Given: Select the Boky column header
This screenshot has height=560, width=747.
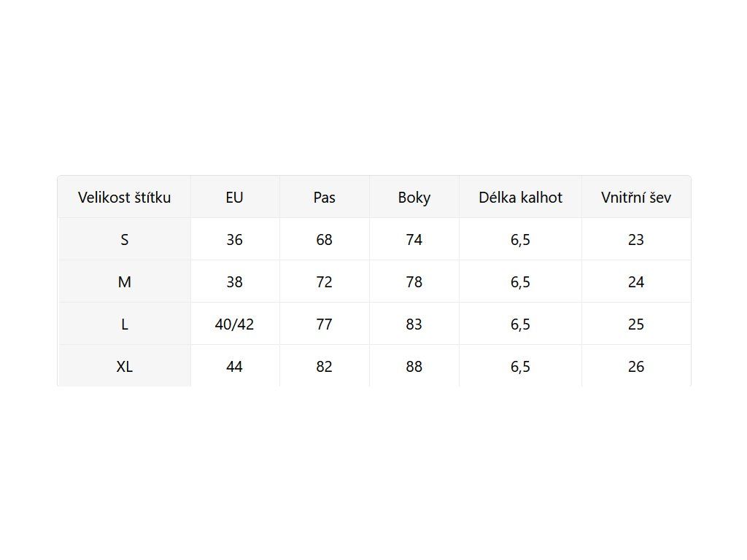Looking at the screenshot, I should pyautogui.click(x=414, y=197).
